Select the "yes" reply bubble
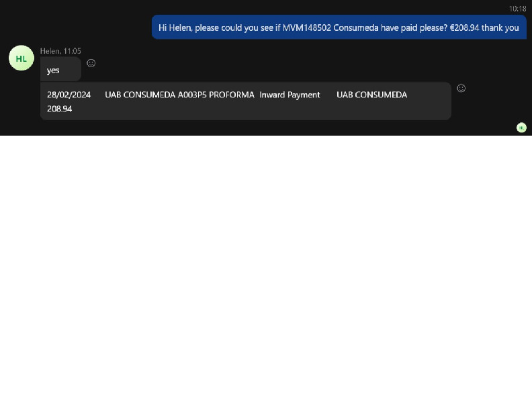This screenshot has width=532, height=411. pos(60,70)
